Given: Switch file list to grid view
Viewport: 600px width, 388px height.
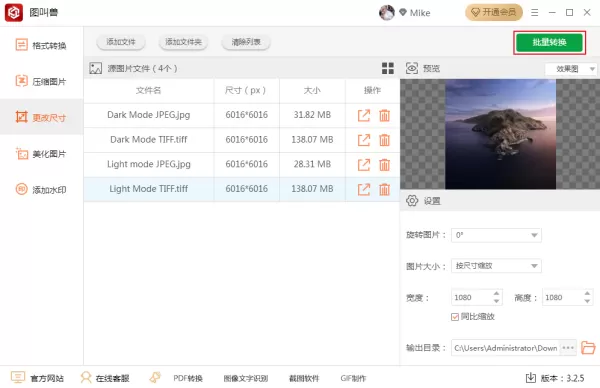Looking at the screenshot, I should point(388,68).
